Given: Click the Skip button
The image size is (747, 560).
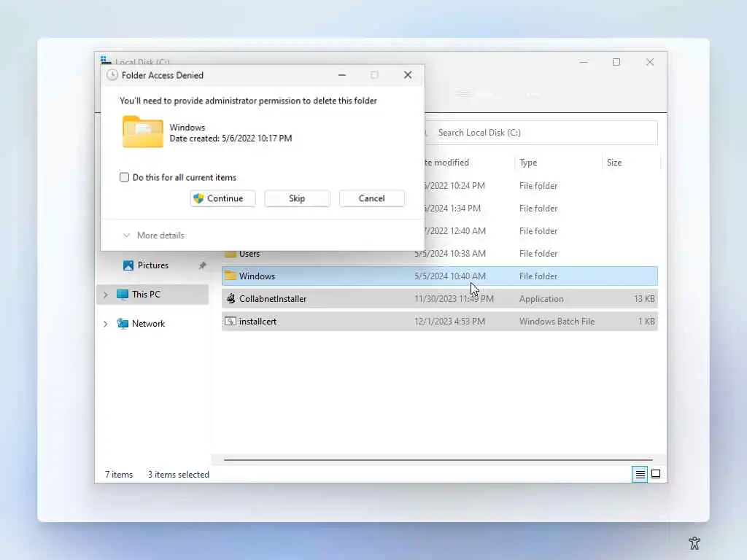Looking at the screenshot, I should click(x=297, y=198).
